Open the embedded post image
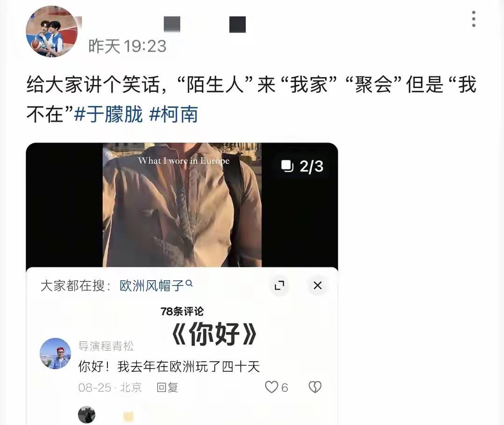This screenshot has width=504, height=425. [x=182, y=205]
